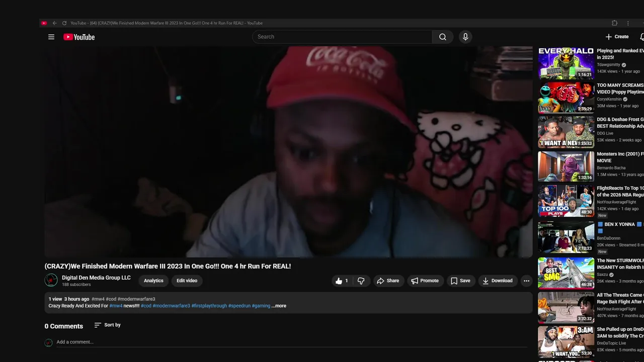Click comment box user avatar
The width and height of the screenshot is (644, 362).
click(x=49, y=342)
